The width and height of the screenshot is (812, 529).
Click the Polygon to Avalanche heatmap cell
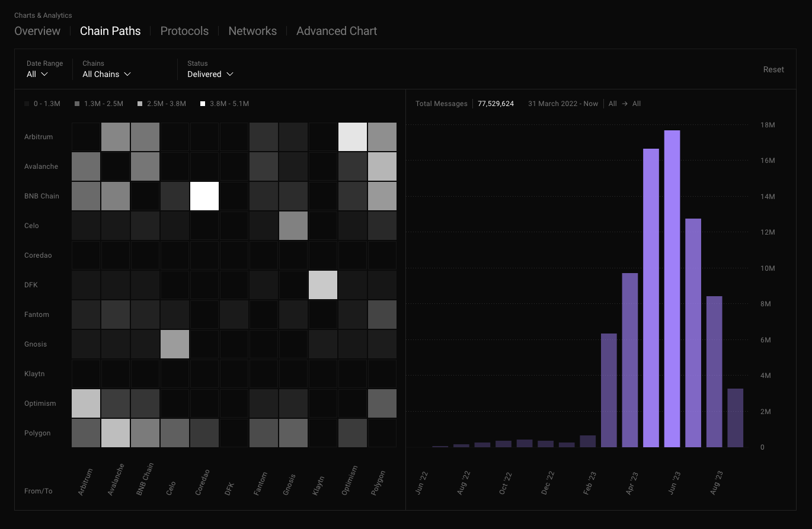tap(115, 432)
